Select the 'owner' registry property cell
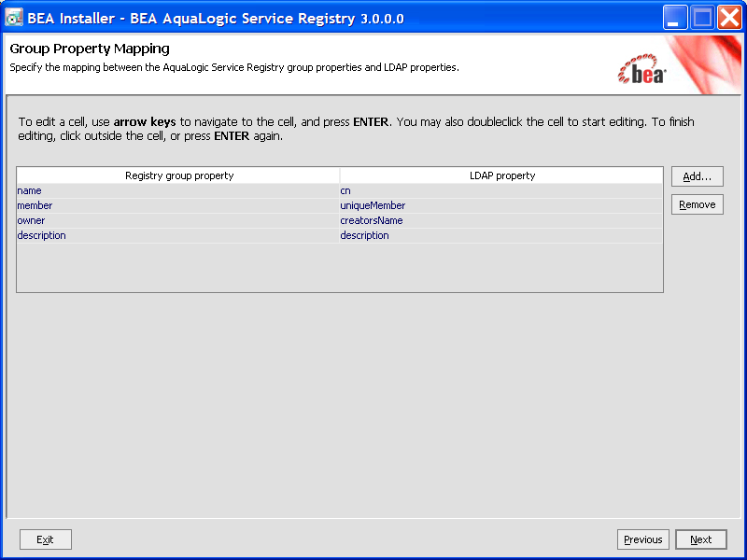 tap(178, 220)
